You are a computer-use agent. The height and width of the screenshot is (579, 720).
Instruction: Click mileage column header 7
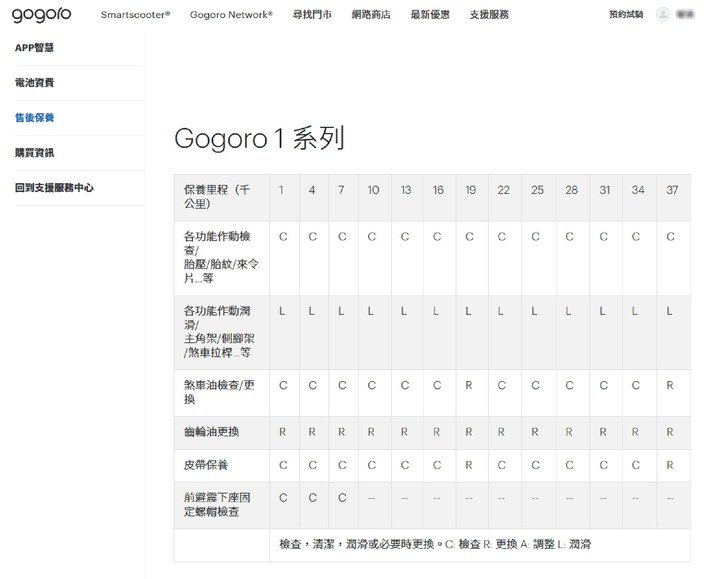click(x=341, y=190)
